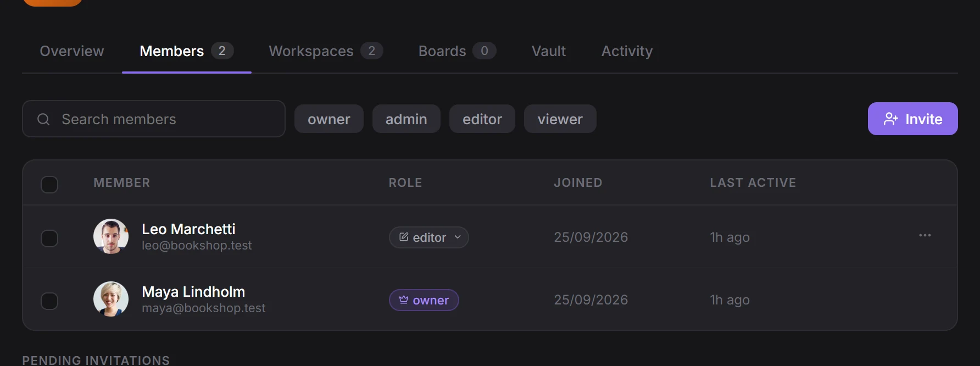This screenshot has height=366, width=980.
Task: Select the Members tab
Action: [187, 51]
